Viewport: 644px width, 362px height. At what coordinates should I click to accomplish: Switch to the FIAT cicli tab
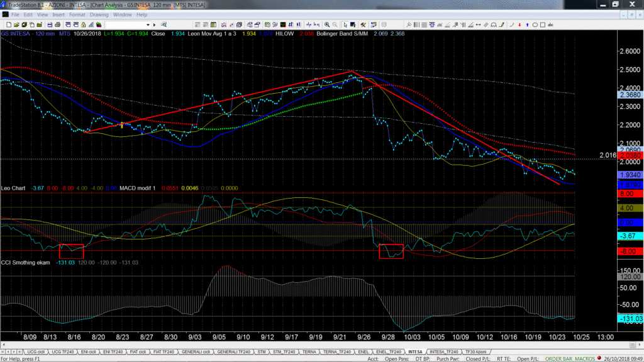[x=138, y=352]
